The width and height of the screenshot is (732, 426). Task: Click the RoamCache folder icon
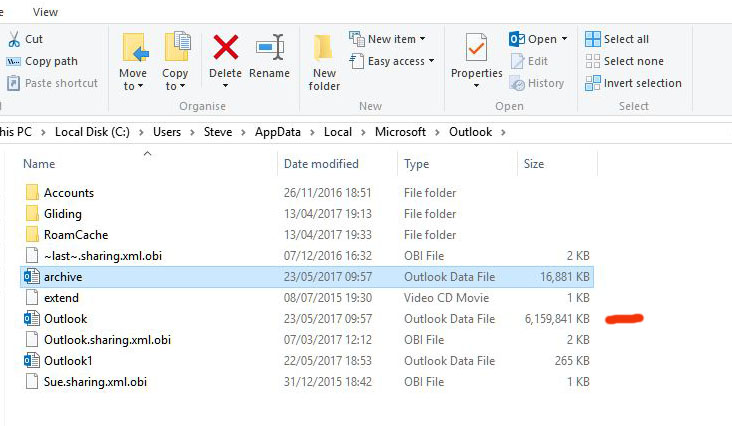point(32,234)
